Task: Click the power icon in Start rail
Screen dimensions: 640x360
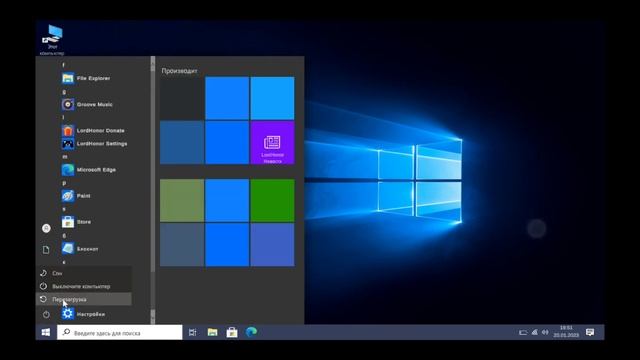Action: (46, 314)
